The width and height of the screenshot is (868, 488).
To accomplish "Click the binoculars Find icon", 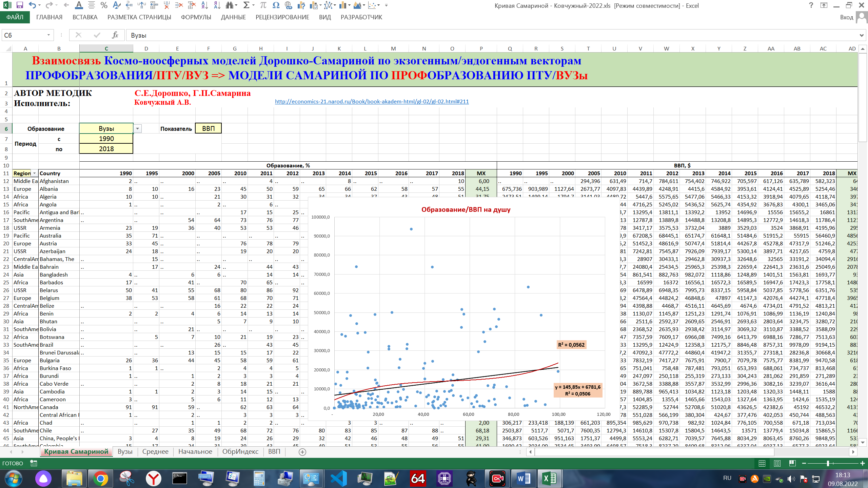I will coord(230,5).
